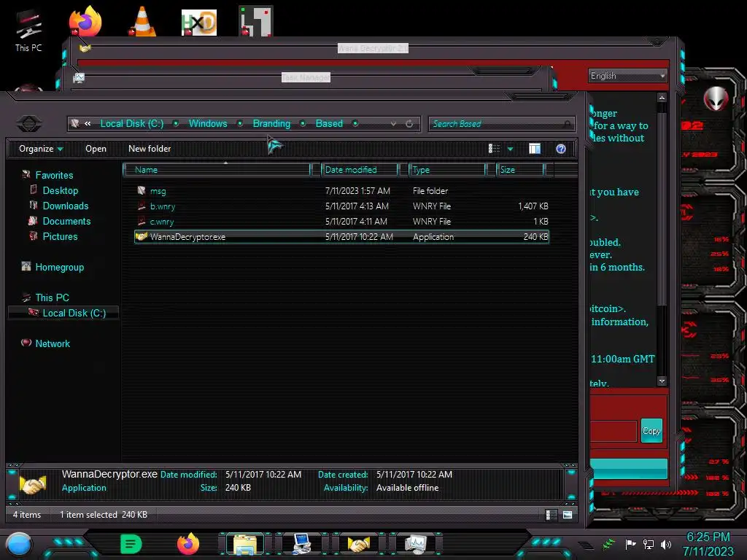Navigate to Branding folder in breadcrumb
This screenshot has height=560, width=747.
[271, 123]
